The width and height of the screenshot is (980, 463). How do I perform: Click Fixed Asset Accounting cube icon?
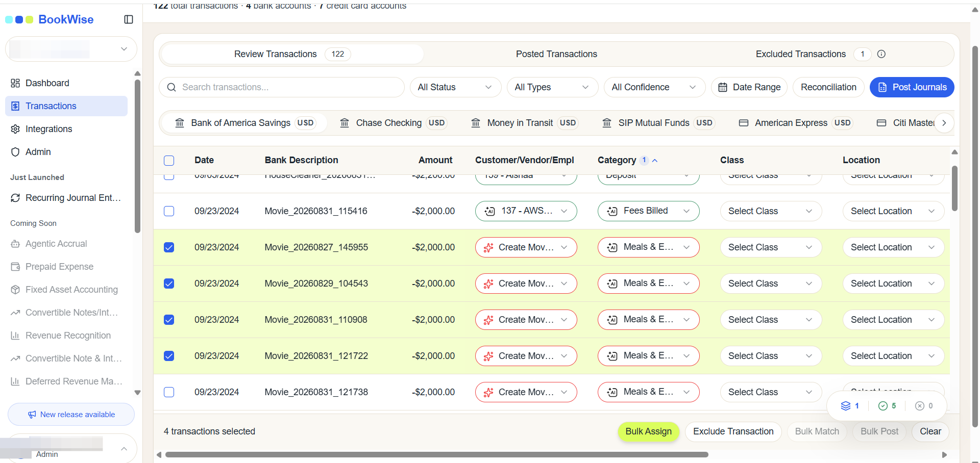[15, 290]
